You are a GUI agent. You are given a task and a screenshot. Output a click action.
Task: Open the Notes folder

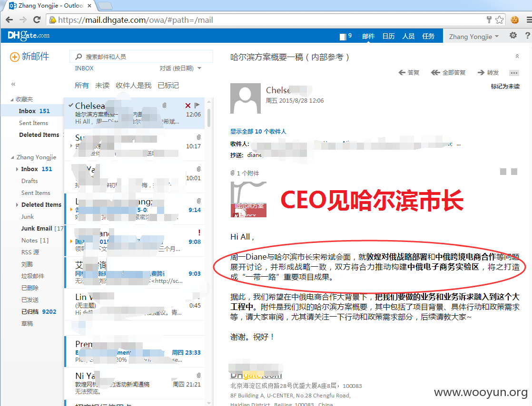coord(35,240)
